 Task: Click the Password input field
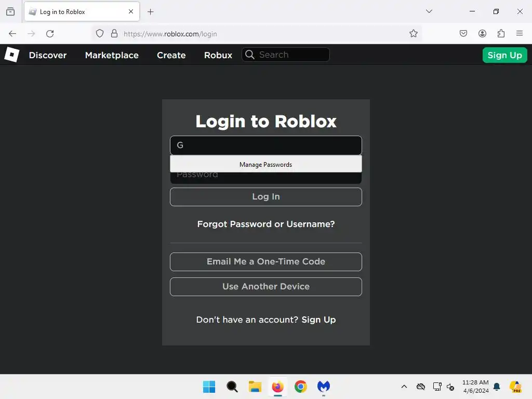pos(265,178)
